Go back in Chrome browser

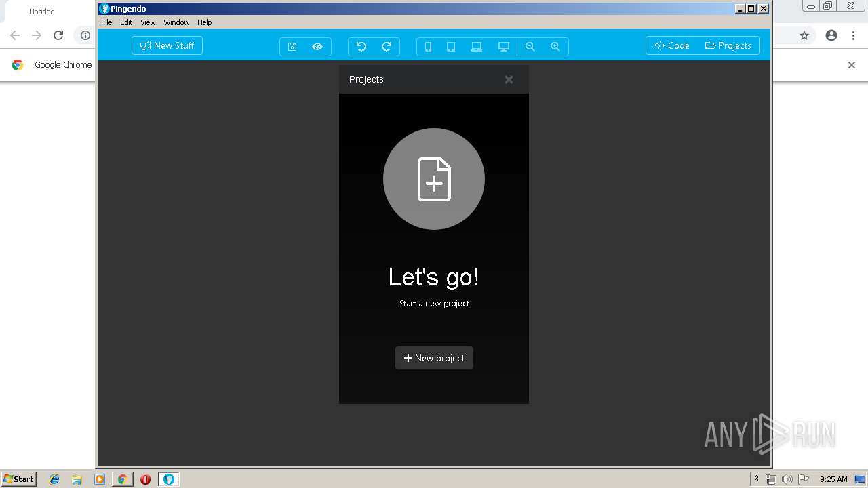(15, 35)
